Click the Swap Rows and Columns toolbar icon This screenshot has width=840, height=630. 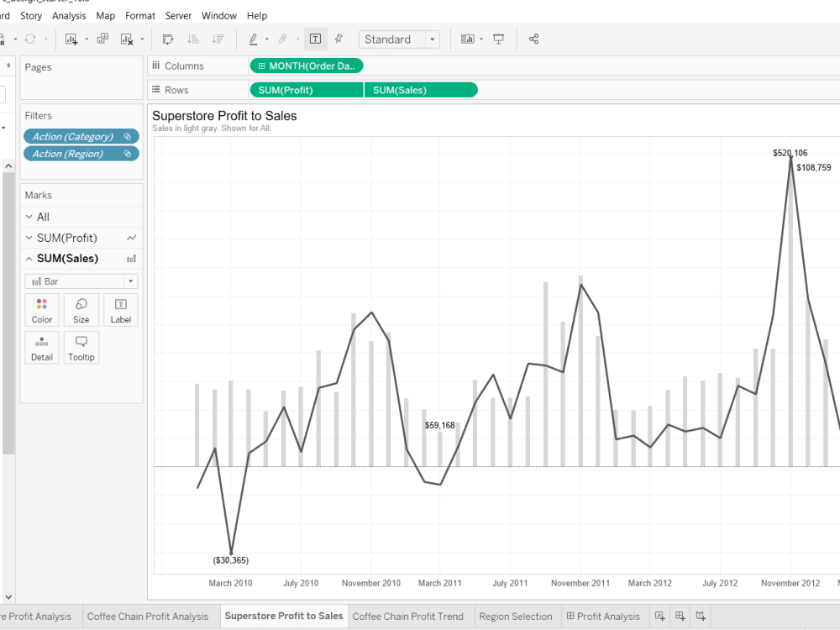167,39
